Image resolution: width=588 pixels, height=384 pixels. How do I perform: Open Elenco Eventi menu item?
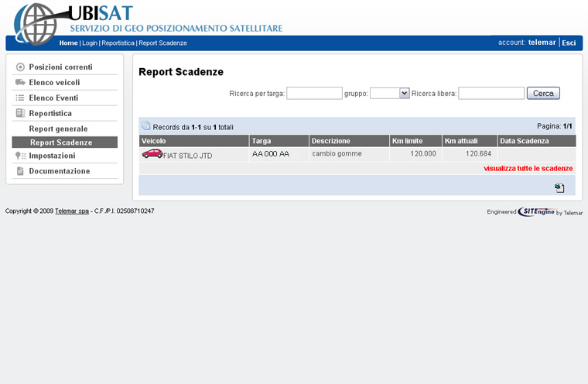point(53,98)
